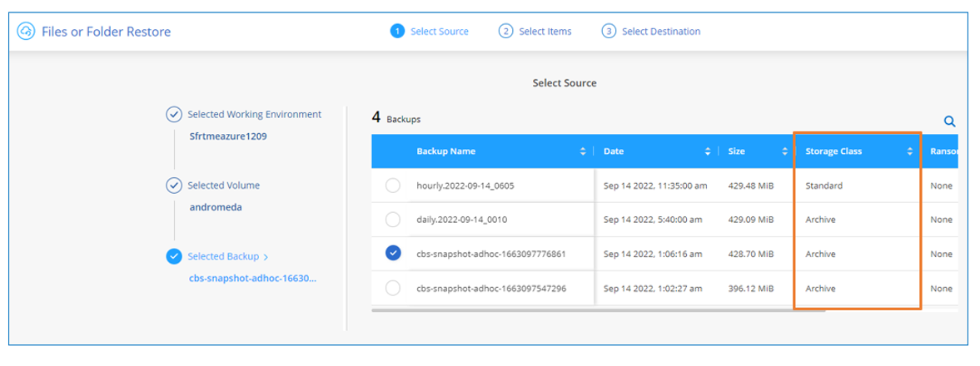Sort by Backup Name column arrows

pyautogui.click(x=583, y=151)
